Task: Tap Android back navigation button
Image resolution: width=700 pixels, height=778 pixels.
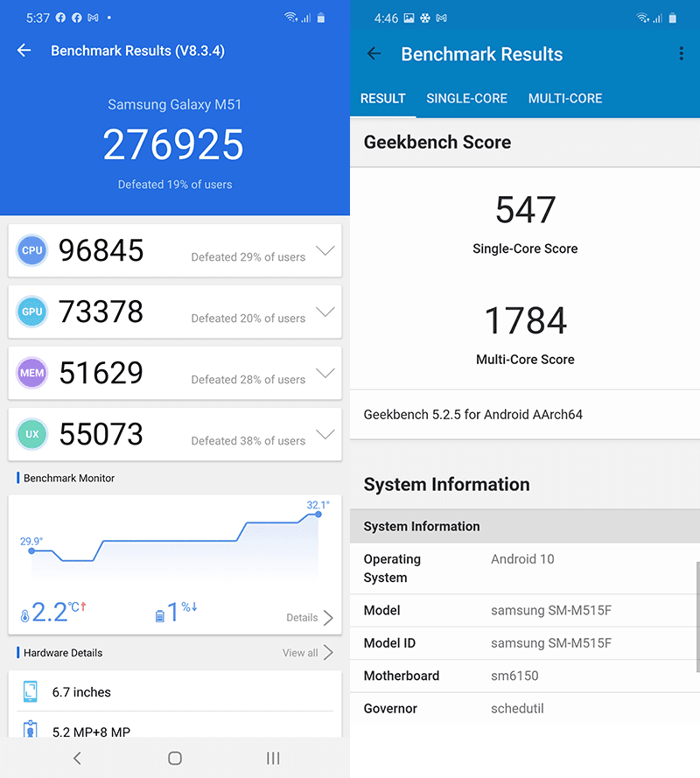Action: coord(77,758)
